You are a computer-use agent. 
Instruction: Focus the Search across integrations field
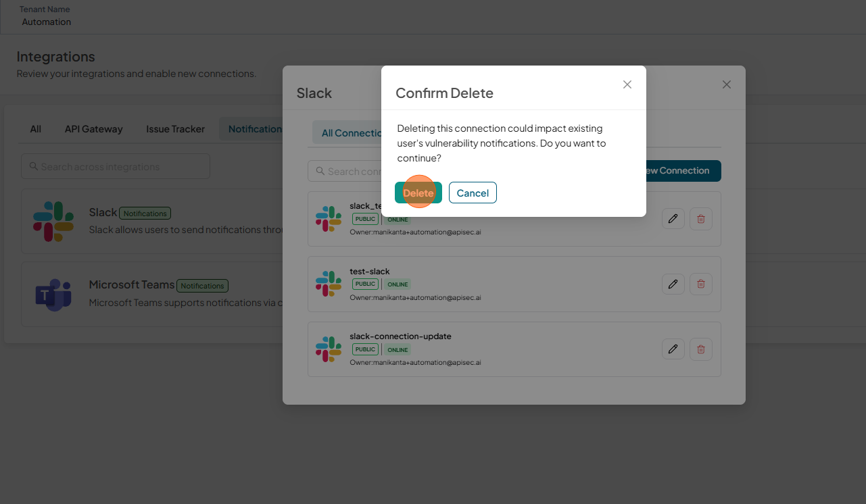(x=116, y=166)
